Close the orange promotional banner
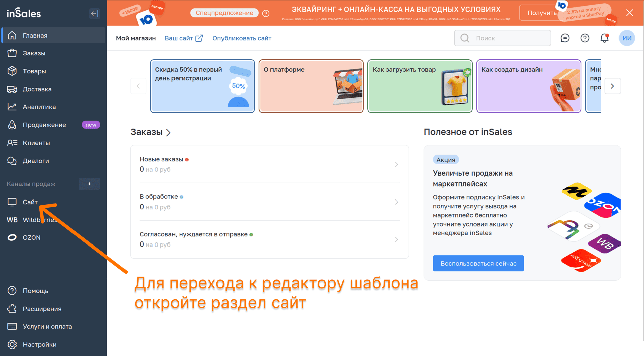Image resolution: width=644 pixels, height=356 pixels. click(629, 13)
